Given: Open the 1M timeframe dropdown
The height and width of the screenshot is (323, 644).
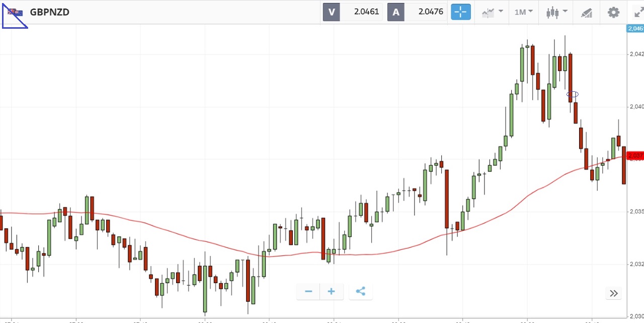Looking at the screenshot, I should pos(524,12).
